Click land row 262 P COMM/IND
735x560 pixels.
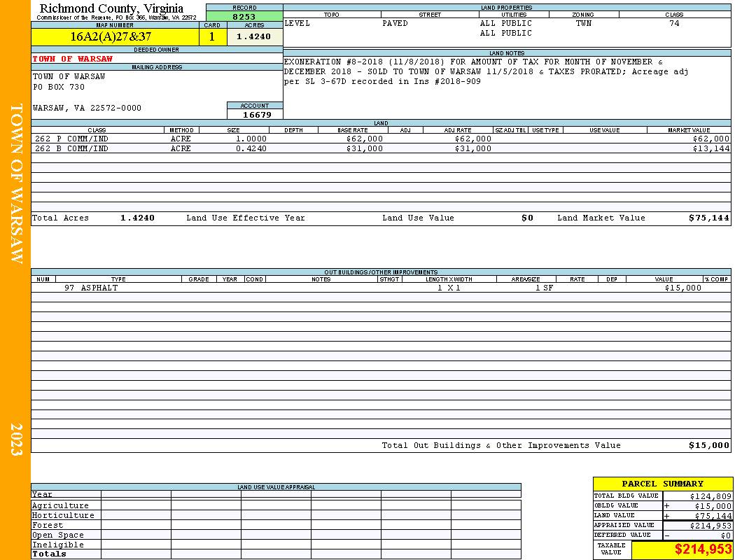(x=380, y=139)
